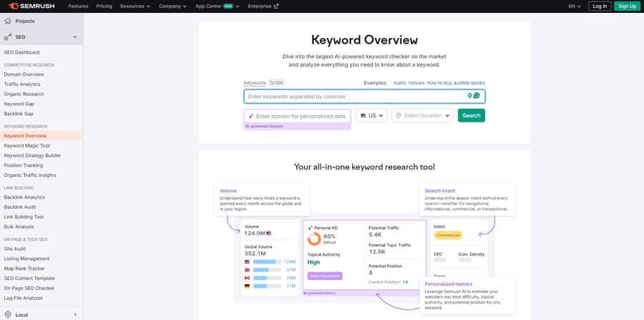The image size is (644, 320).
Task: Open the Features menu item
Action: pos(78,6)
